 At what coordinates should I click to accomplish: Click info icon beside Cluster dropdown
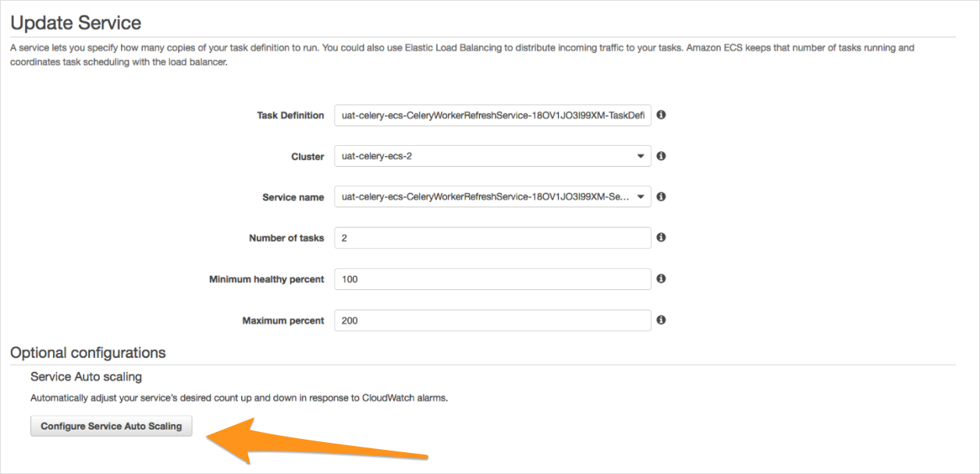click(x=661, y=156)
